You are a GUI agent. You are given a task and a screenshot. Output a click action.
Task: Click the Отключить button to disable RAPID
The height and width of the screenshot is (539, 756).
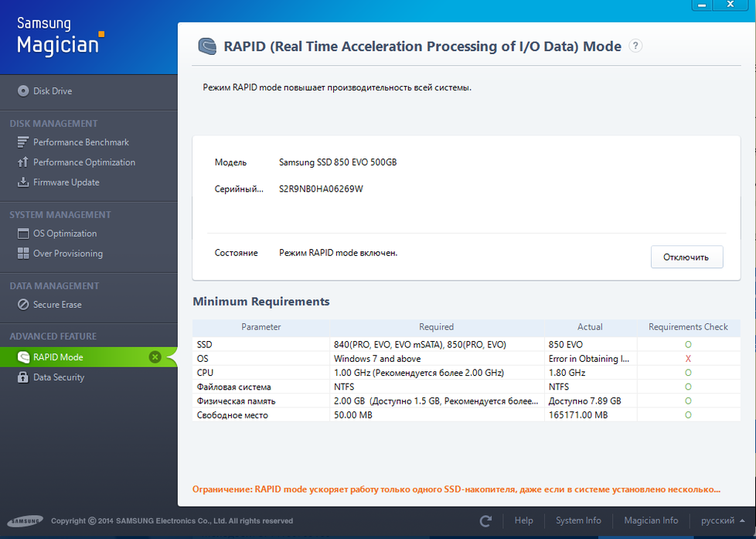686,257
